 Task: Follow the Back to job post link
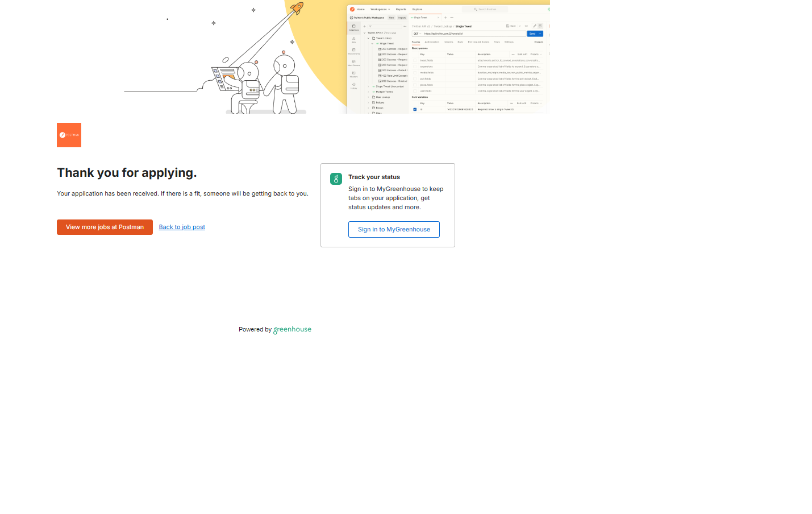[x=182, y=227]
